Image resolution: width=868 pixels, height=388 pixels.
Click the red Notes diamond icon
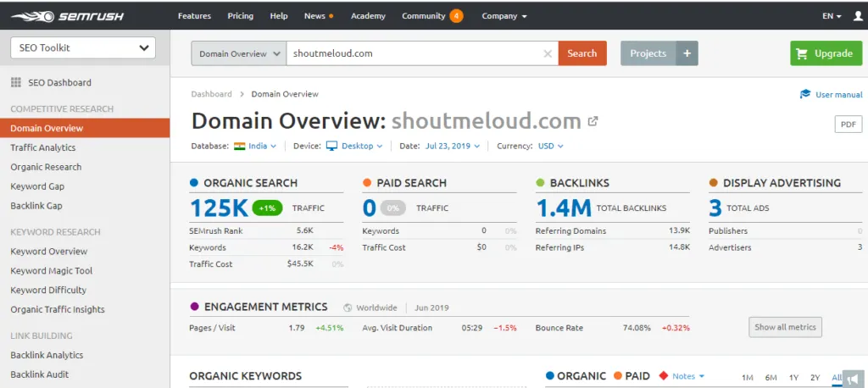664,376
